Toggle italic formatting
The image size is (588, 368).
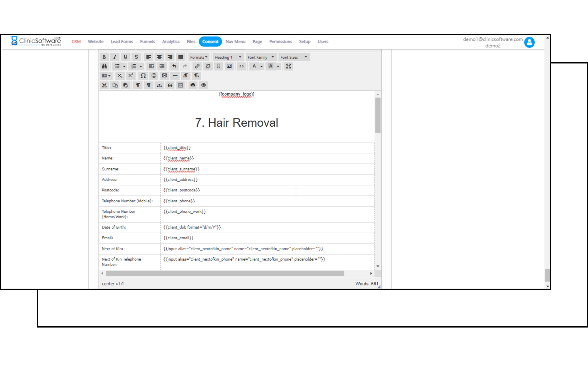pos(115,57)
